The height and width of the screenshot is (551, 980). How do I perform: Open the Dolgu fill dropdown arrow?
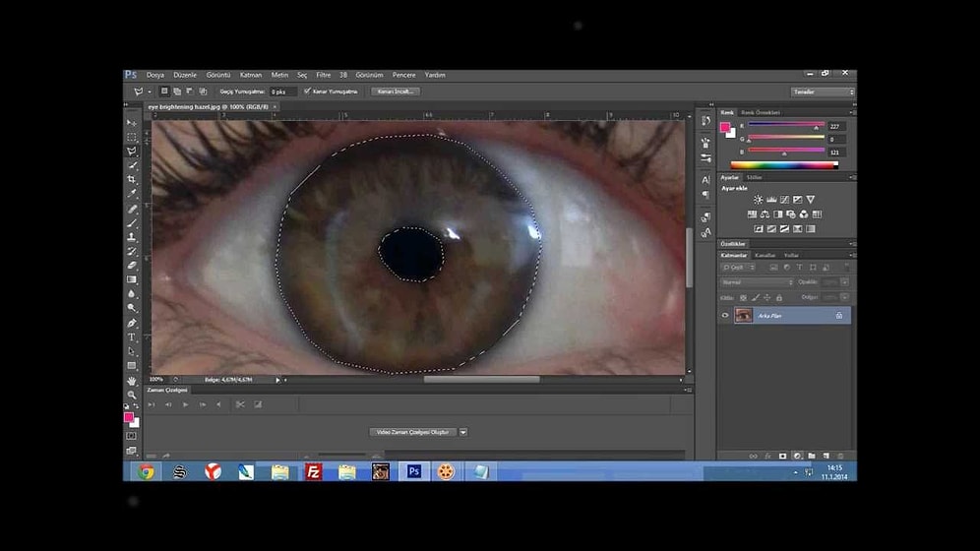pos(844,297)
